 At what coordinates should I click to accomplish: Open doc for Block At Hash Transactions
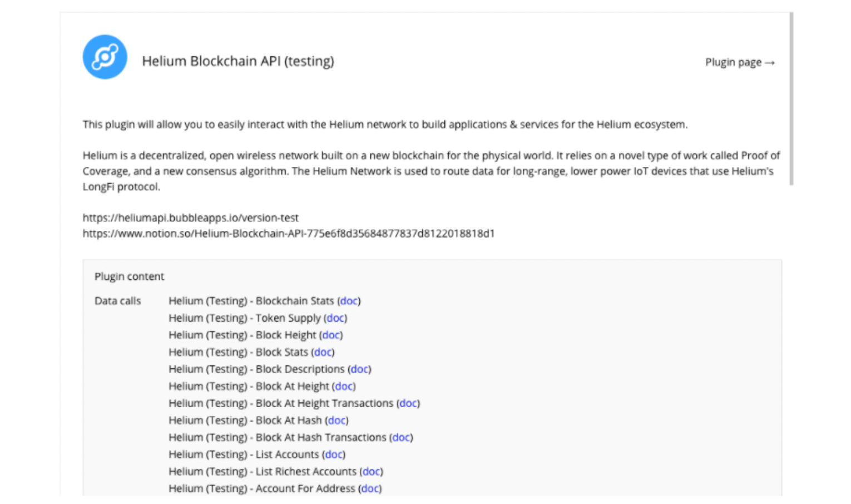401,437
